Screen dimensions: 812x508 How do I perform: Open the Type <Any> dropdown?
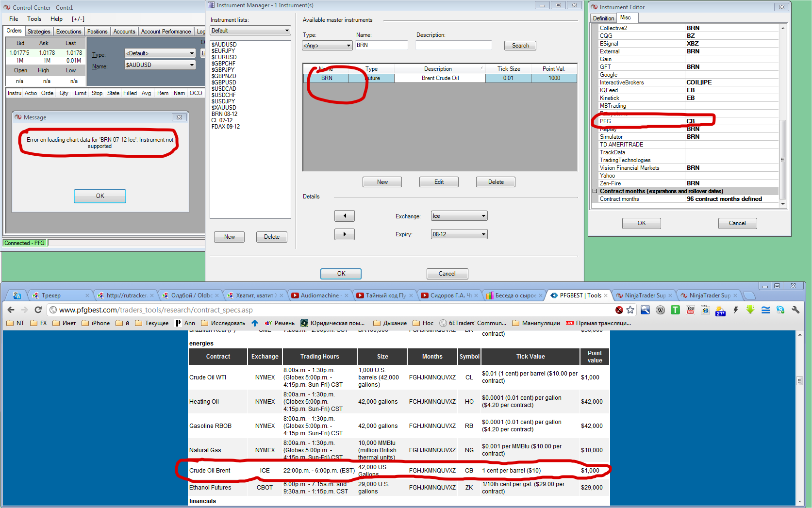point(328,46)
